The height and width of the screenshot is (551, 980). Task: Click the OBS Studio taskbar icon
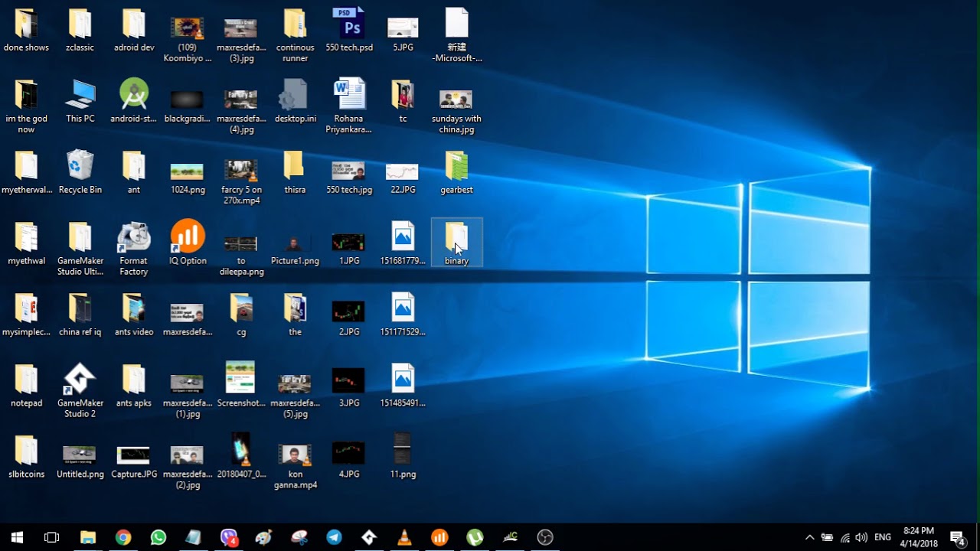click(545, 537)
